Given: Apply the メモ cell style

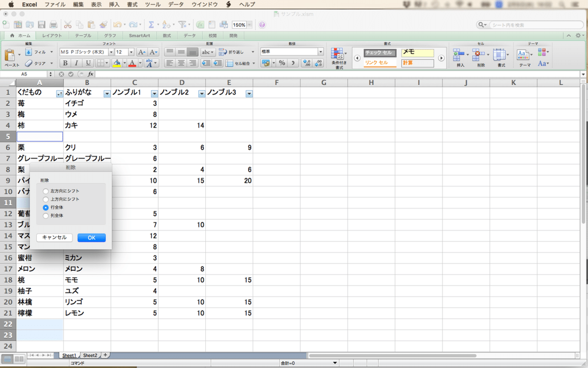Looking at the screenshot, I should click(x=417, y=53).
